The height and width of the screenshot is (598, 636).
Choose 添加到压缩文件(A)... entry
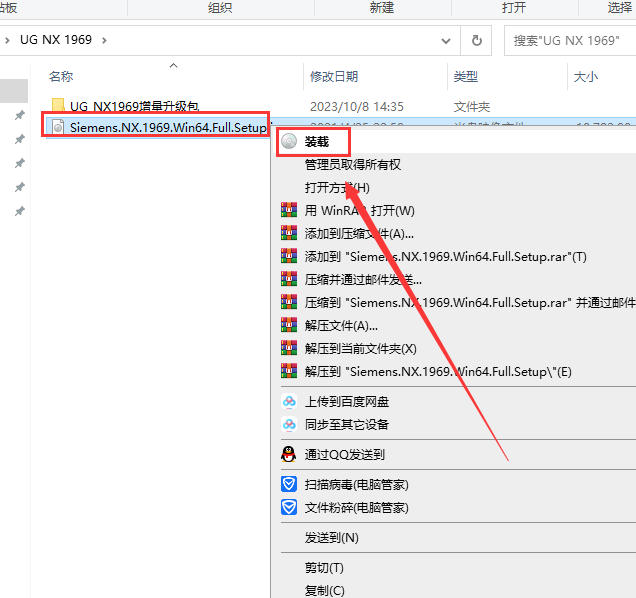[359, 234]
